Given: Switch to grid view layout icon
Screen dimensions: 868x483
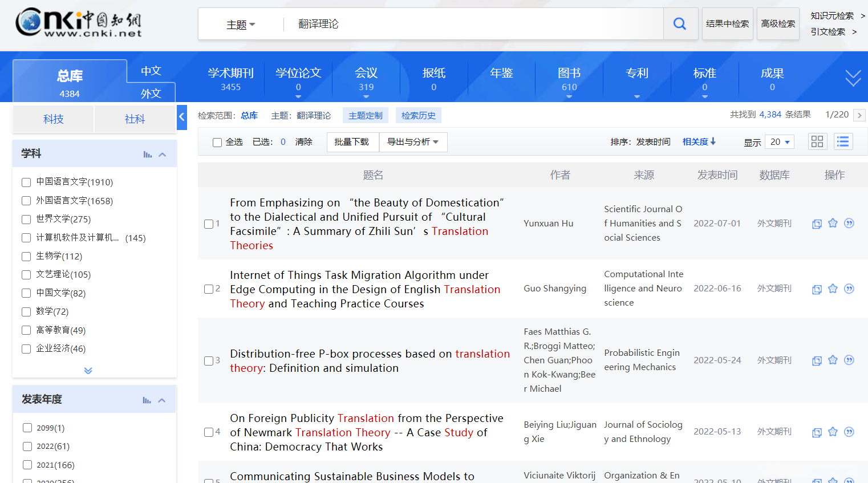Looking at the screenshot, I should tap(817, 141).
